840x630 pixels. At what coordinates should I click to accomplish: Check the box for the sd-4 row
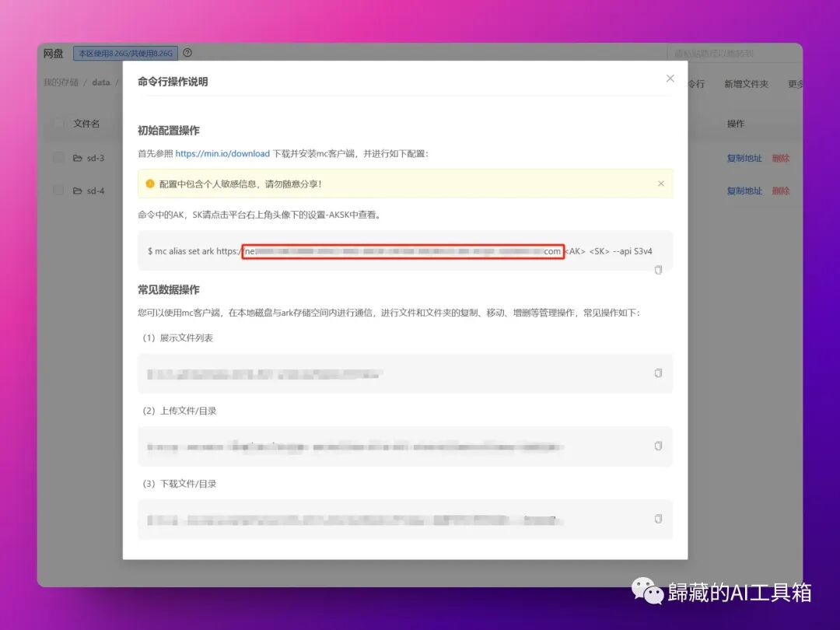click(58, 191)
